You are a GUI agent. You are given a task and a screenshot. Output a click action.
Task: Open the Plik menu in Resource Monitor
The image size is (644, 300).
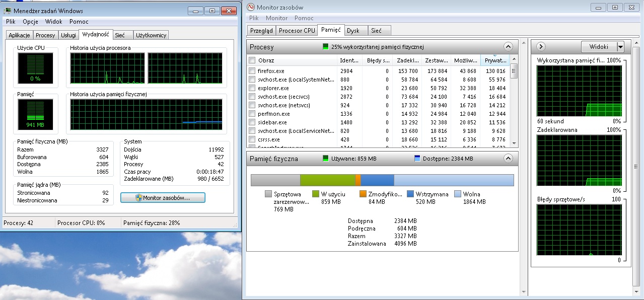pyautogui.click(x=254, y=18)
